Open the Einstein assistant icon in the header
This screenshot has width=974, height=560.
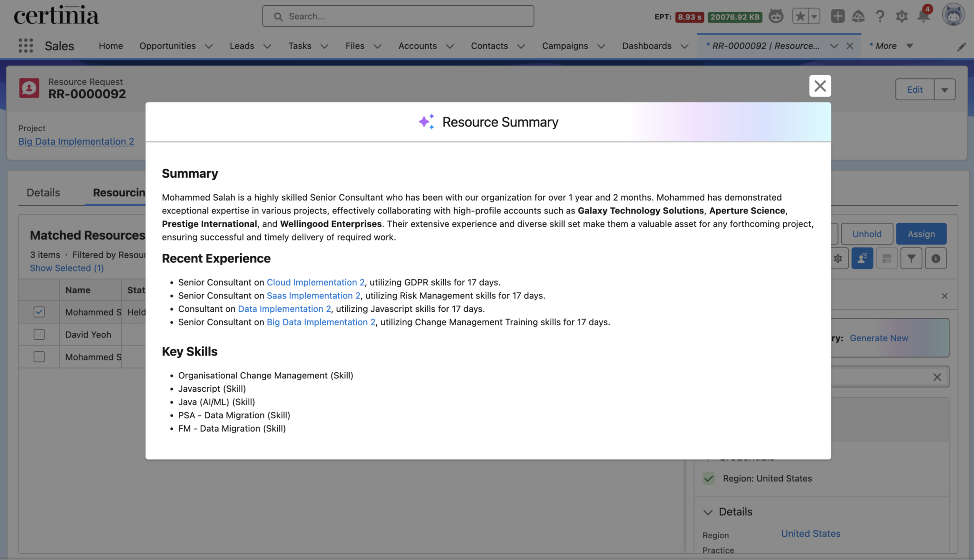click(x=776, y=16)
